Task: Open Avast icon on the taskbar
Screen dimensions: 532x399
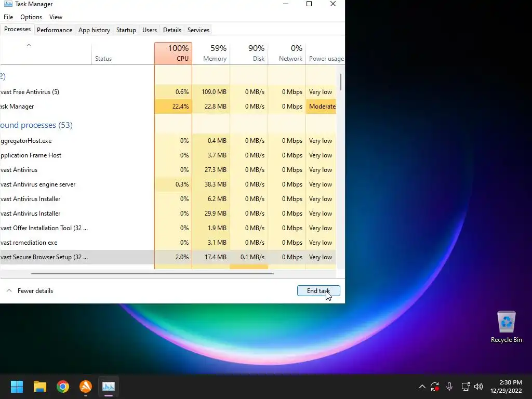Action: tap(86, 387)
